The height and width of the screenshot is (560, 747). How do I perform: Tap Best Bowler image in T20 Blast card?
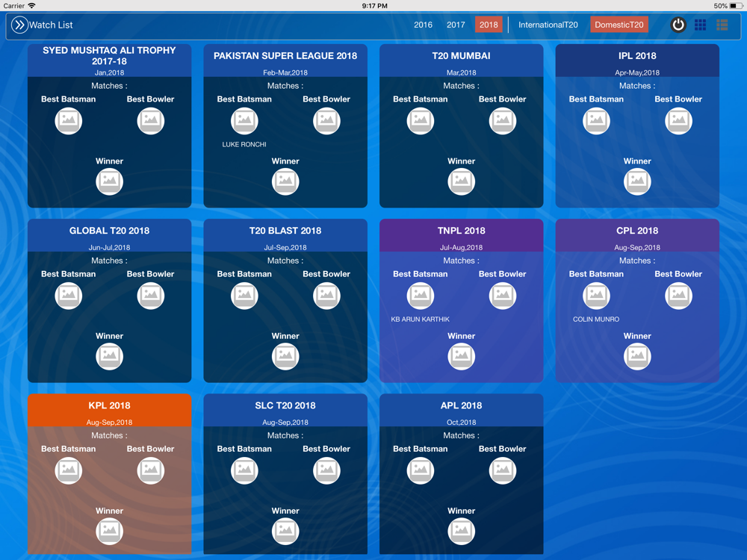(326, 295)
